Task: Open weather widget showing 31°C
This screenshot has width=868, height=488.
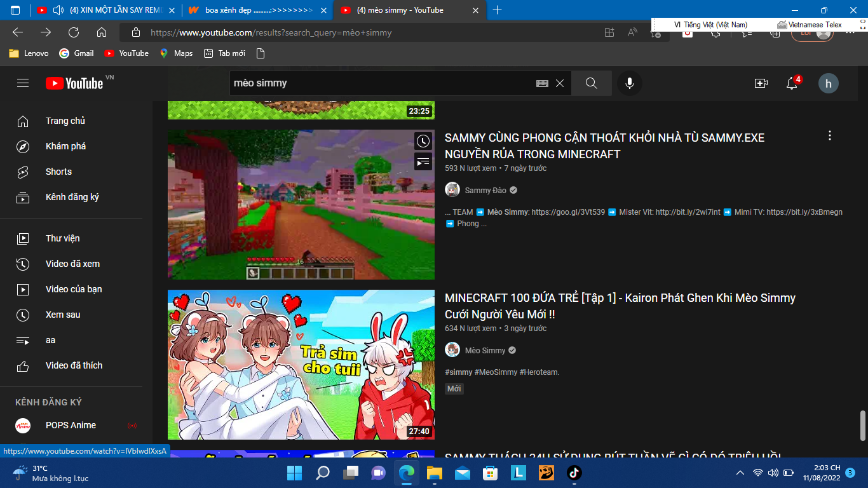Action: point(51,473)
